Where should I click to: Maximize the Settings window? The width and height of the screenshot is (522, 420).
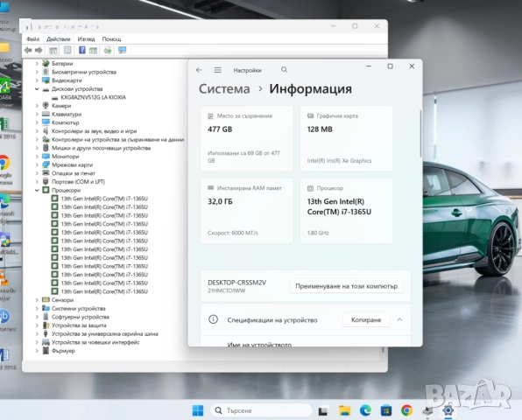(x=390, y=66)
